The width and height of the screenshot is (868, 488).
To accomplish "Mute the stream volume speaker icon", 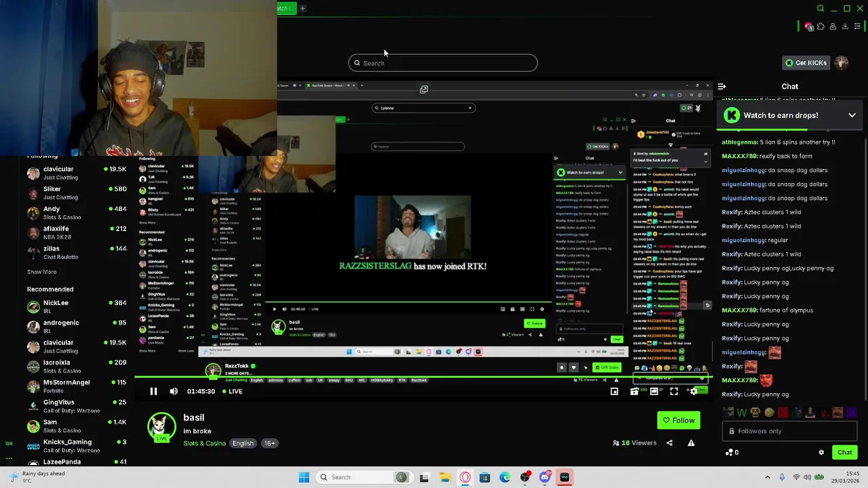I will 174,391.
